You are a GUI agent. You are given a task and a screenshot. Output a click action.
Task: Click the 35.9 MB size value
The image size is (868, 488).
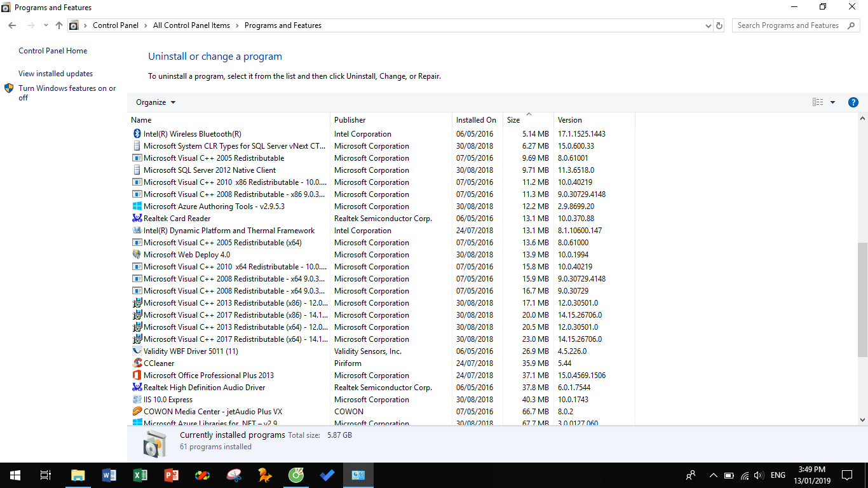(535, 363)
